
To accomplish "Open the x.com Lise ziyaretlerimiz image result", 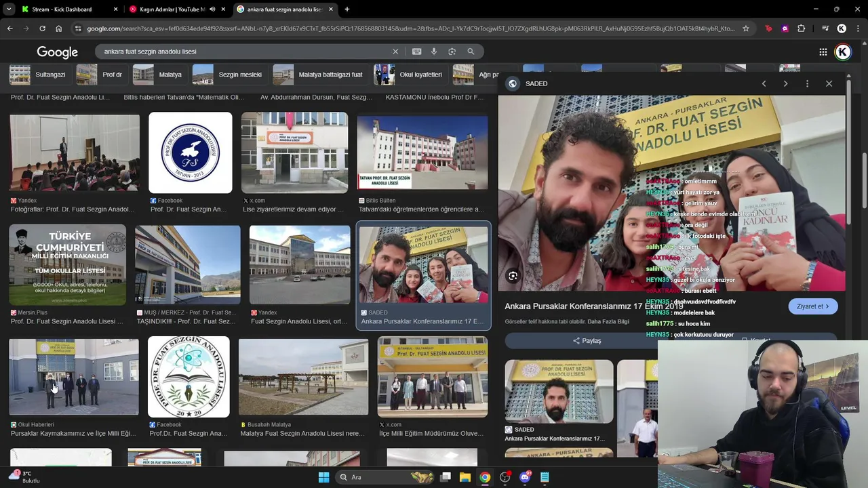I will [294, 153].
